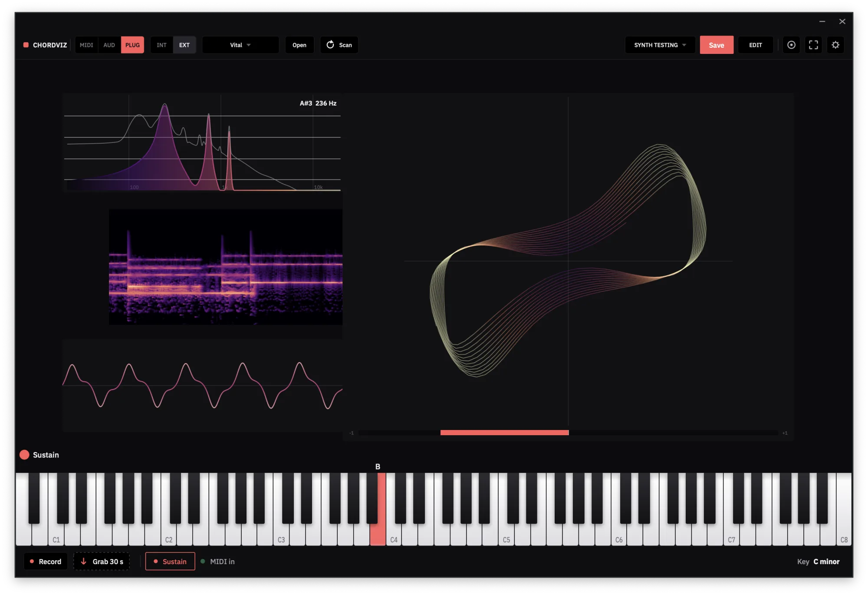
Task: Select the PLUG source mode
Action: pyautogui.click(x=132, y=45)
